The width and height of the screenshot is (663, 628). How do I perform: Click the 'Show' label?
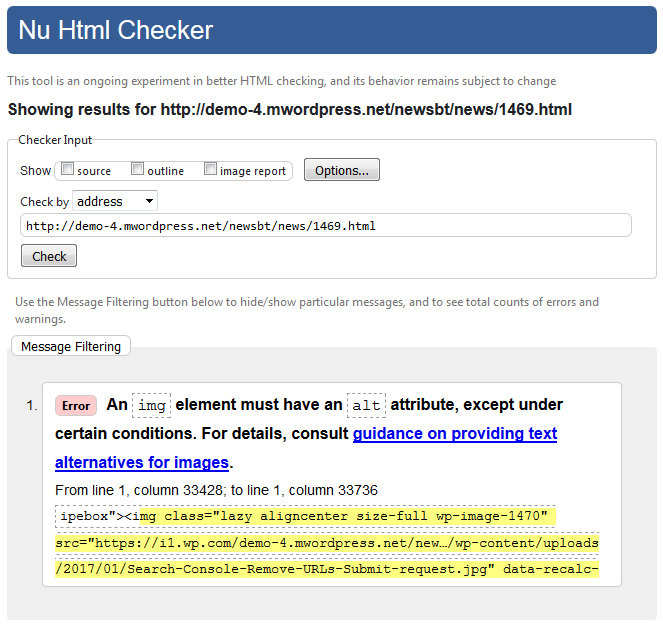pyautogui.click(x=36, y=170)
